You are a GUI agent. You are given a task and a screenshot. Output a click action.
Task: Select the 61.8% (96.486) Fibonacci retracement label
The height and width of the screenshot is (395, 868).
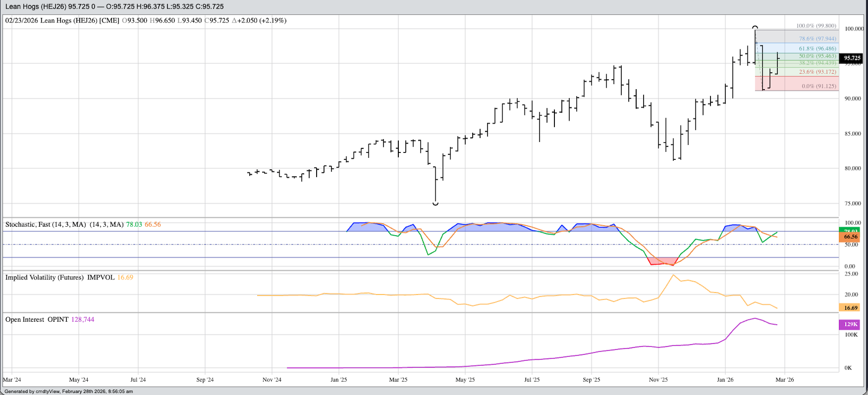pos(817,49)
